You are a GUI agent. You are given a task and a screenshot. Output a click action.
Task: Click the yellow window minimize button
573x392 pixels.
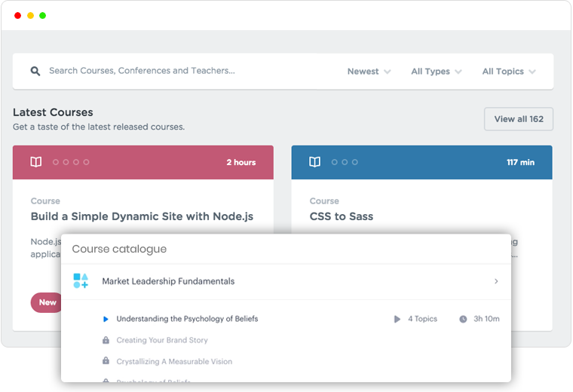(30, 15)
